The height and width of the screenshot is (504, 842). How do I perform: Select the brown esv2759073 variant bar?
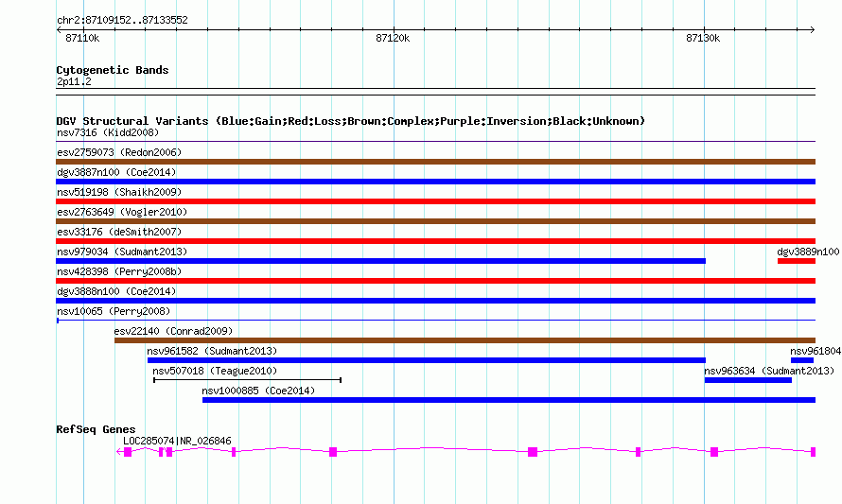pyautogui.click(x=435, y=162)
